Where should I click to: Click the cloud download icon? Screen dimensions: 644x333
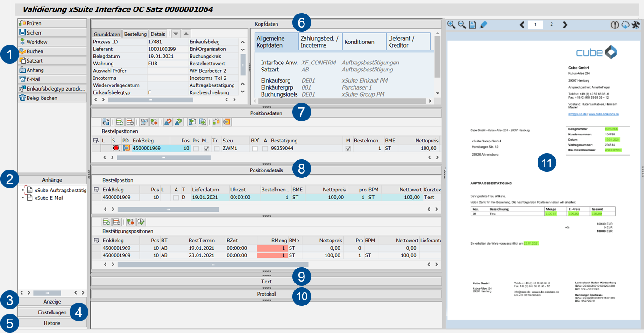(625, 25)
